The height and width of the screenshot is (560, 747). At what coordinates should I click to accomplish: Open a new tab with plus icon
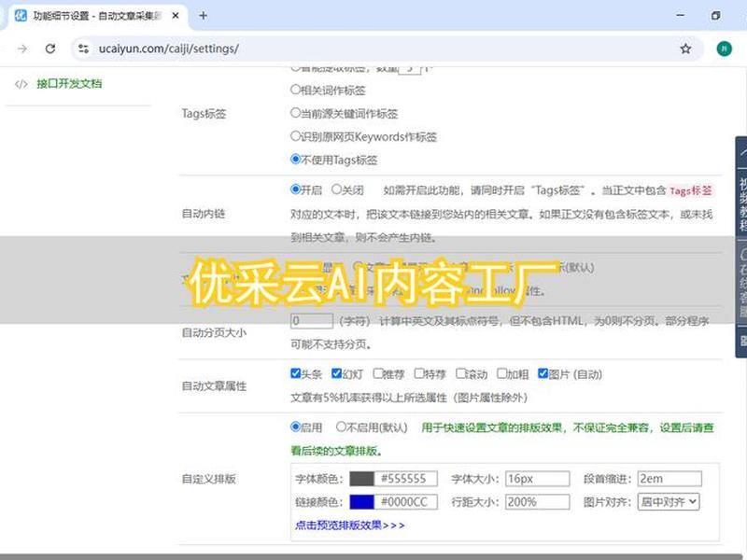coord(203,16)
